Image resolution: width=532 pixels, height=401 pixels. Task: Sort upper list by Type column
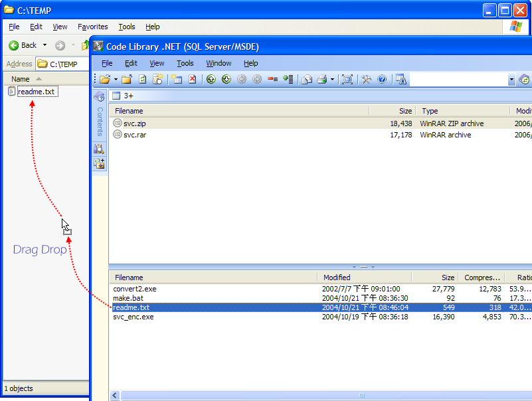pyautogui.click(x=463, y=111)
